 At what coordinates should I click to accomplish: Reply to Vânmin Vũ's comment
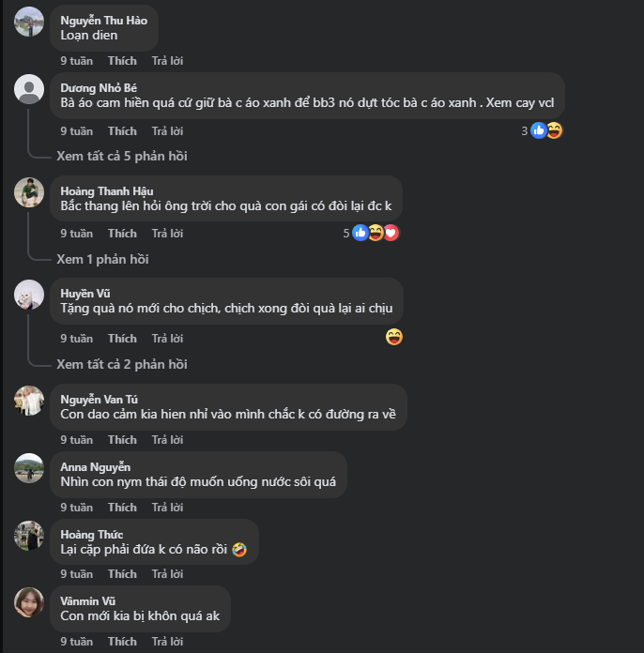click(x=167, y=642)
